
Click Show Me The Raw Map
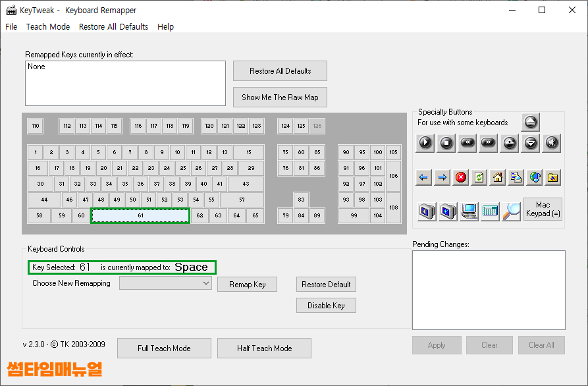click(280, 97)
